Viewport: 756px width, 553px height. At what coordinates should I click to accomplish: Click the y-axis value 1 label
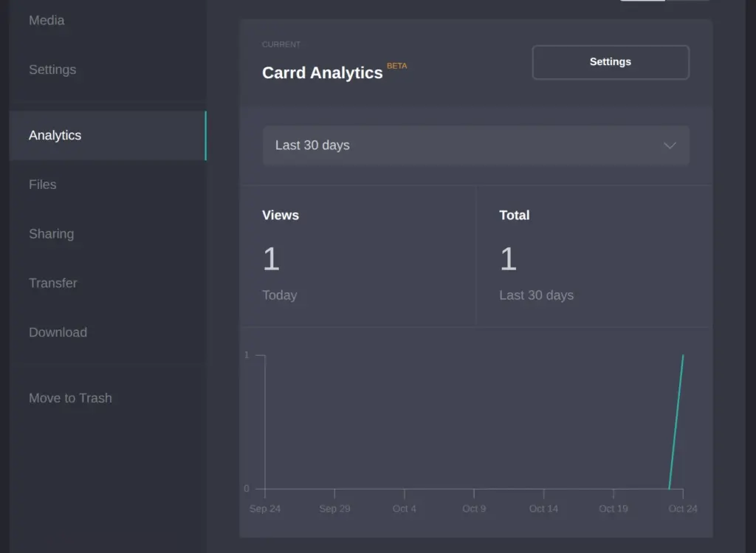click(x=247, y=355)
